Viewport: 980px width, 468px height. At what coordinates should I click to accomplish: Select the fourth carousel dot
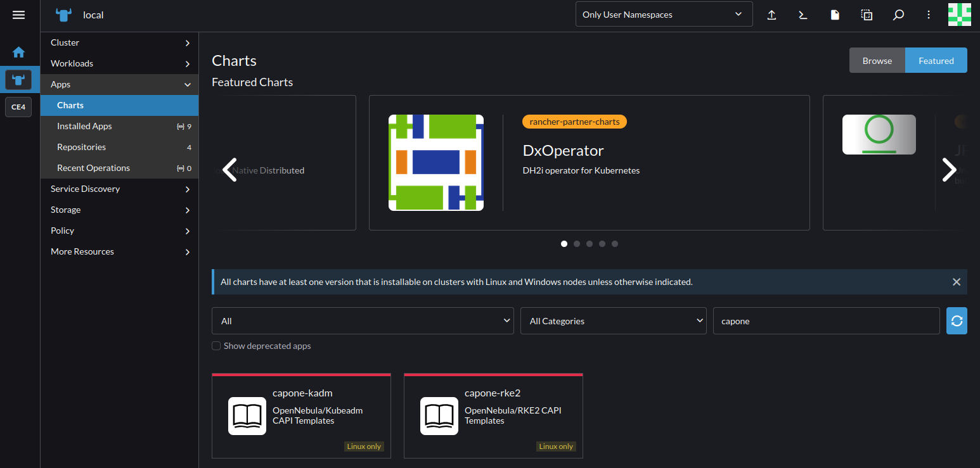pyautogui.click(x=602, y=244)
